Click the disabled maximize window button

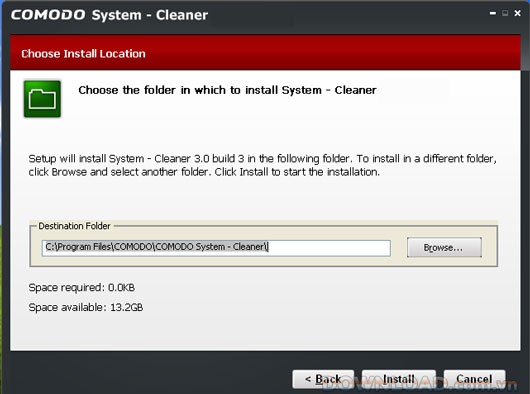point(505,13)
